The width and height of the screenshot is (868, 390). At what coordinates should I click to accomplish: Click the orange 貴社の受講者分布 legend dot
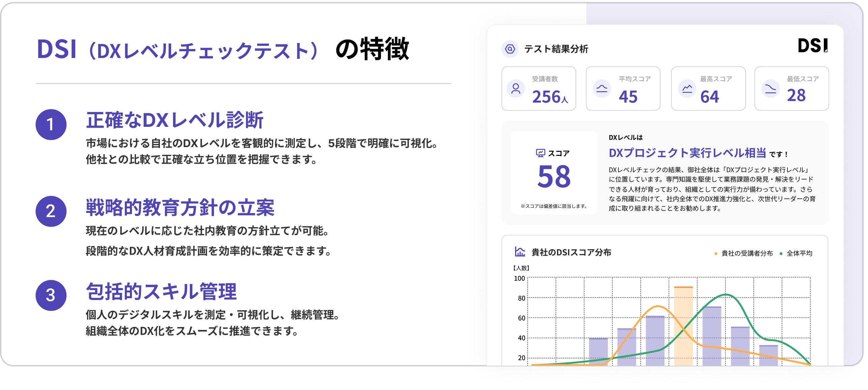pyautogui.click(x=716, y=254)
